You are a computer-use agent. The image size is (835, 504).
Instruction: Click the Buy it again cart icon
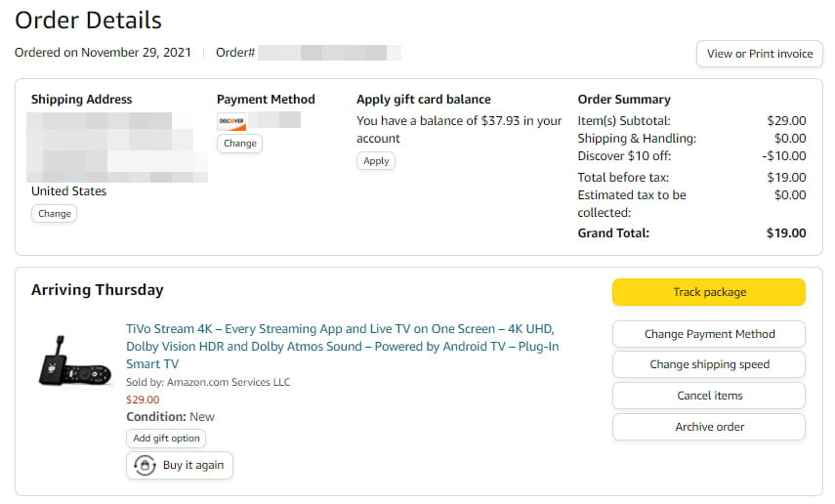(x=145, y=465)
